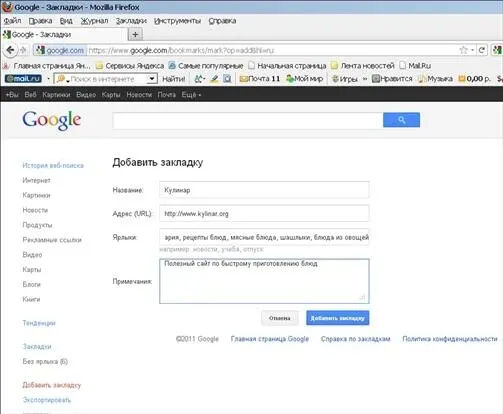
Task: Click Нравится in Mail.ru toolbar
Action: pyautogui.click(x=392, y=79)
